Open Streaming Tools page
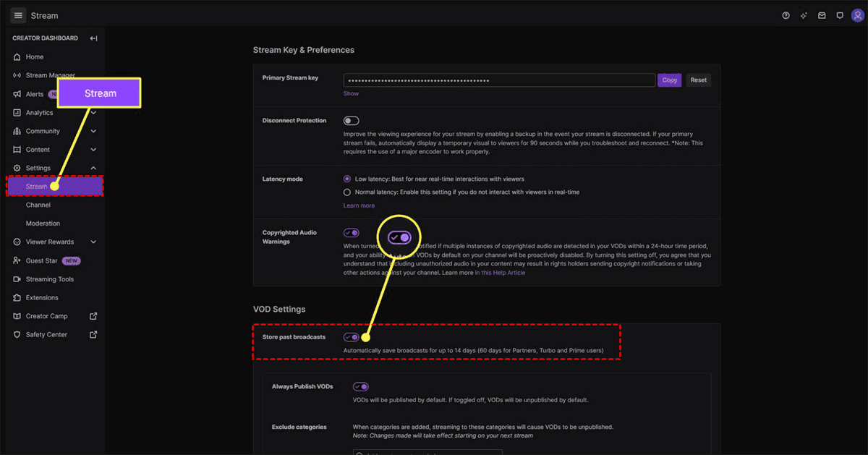The height and width of the screenshot is (455, 868). coord(50,279)
